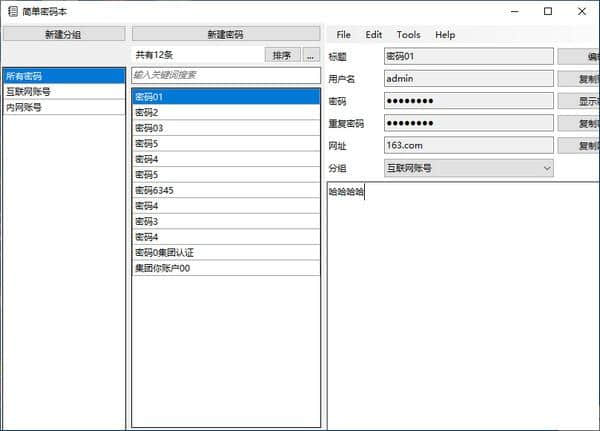Click the app icon in the title bar

click(x=11, y=11)
